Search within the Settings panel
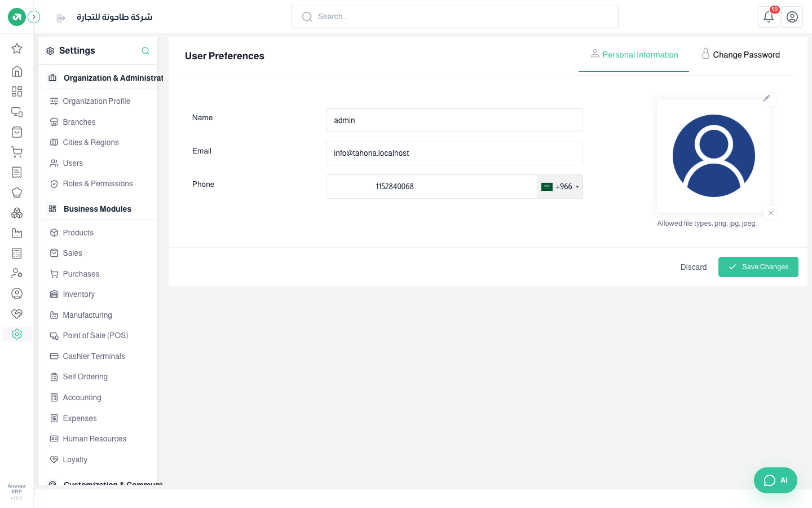Screen dimensions: 812x508 145,51
